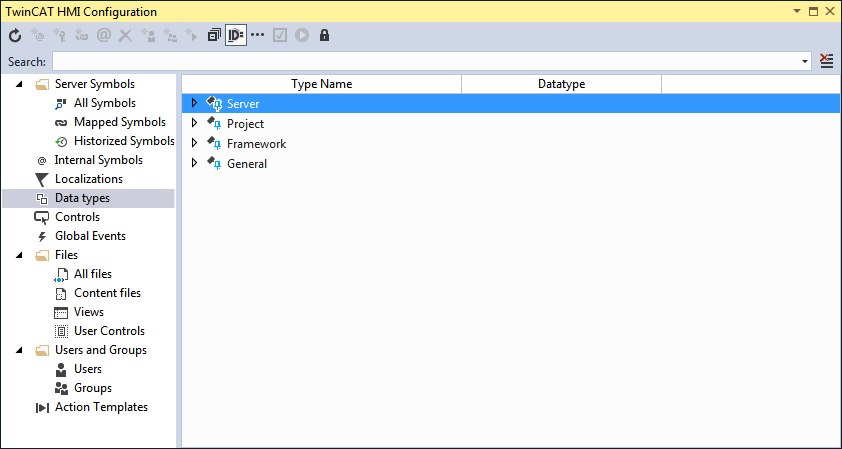Screen dimensions: 842x449
Task: Click the Datatype column header
Action: (561, 84)
